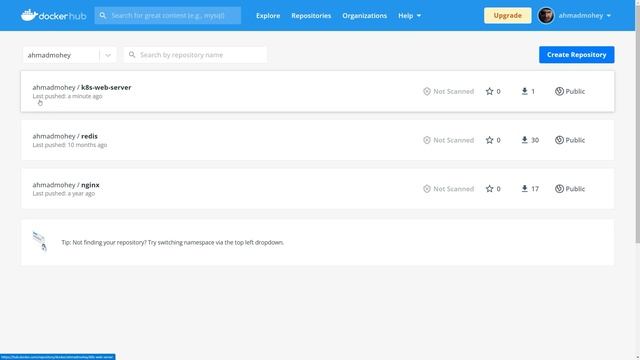This screenshot has width=640, height=360.
Task: Click the Public visibility icon for nginx
Action: click(559, 189)
